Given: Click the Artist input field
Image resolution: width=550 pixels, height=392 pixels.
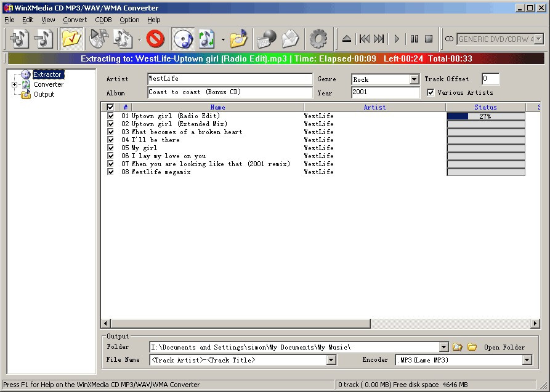Looking at the screenshot, I should (230, 79).
